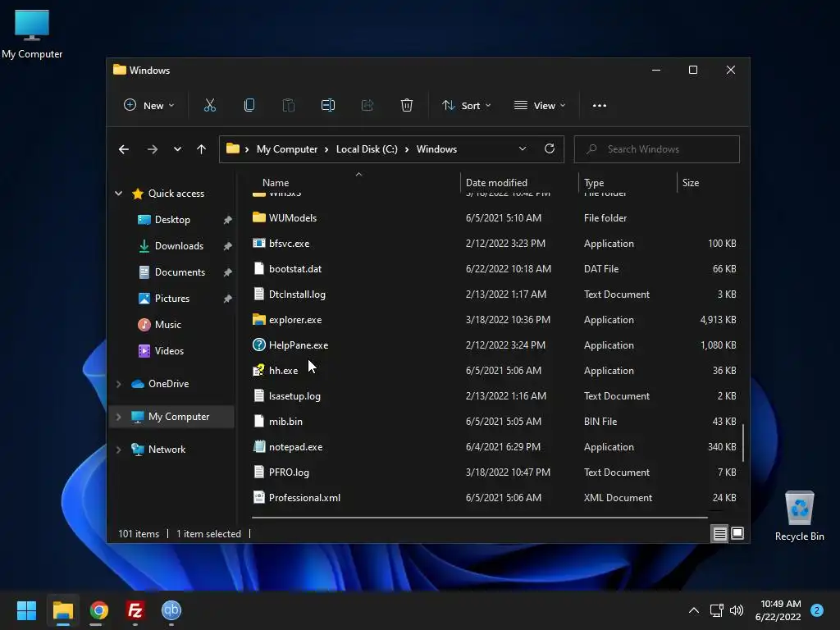Open notifications badge in taskbar

pos(816,610)
